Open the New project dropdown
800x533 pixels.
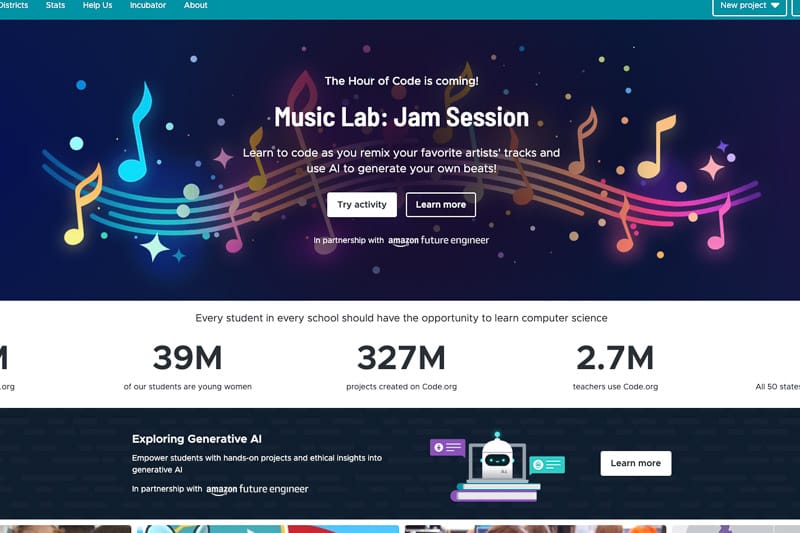coord(749,6)
